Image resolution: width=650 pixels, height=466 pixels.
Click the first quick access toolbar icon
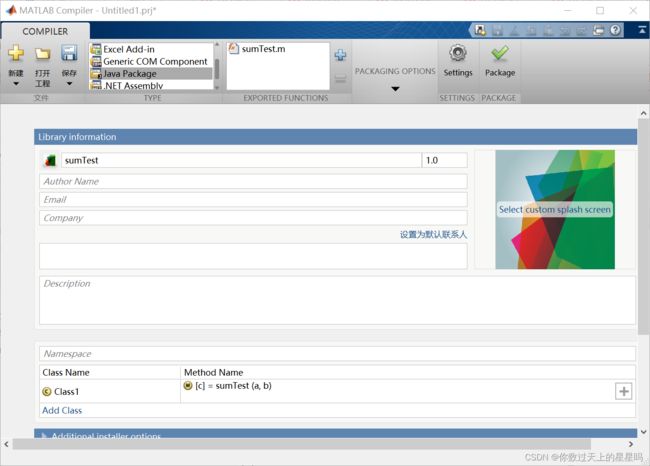click(x=480, y=30)
